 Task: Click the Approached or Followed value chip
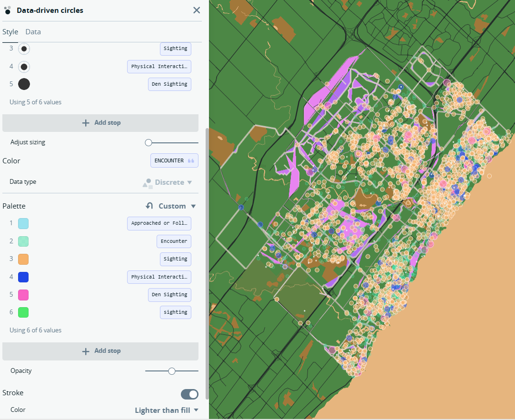pyautogui.click(x=159, y=223)
